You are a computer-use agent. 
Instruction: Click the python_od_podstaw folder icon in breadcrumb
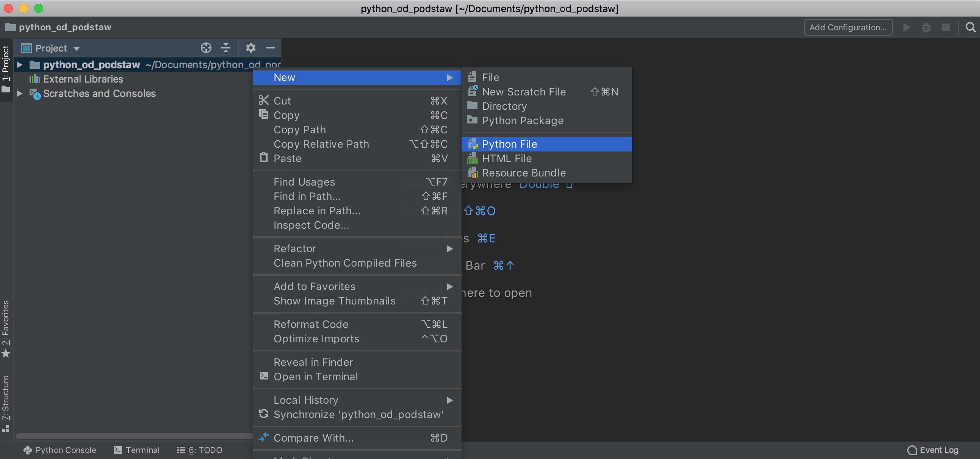[x=10, y=27]
